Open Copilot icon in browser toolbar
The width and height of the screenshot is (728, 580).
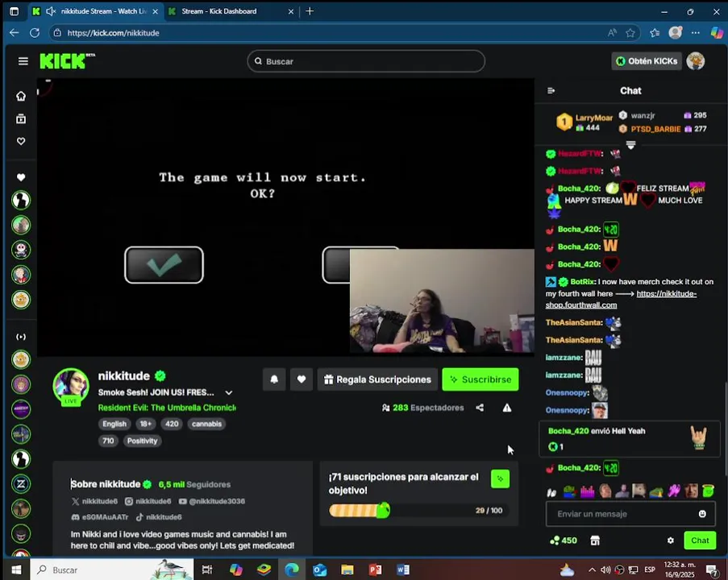click(x=717, y=32)
